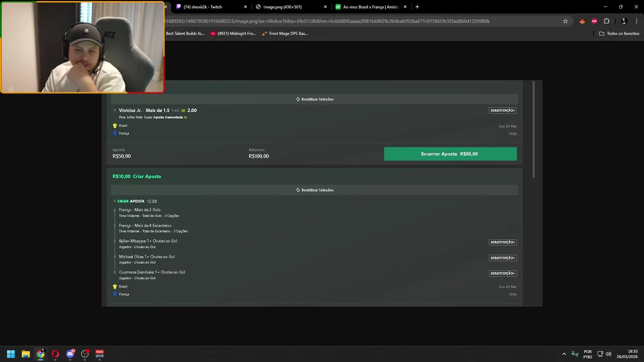This screenshot has height=362, width=644.
Task: Click the Aposta R$50,00 value
Action: 122,156
